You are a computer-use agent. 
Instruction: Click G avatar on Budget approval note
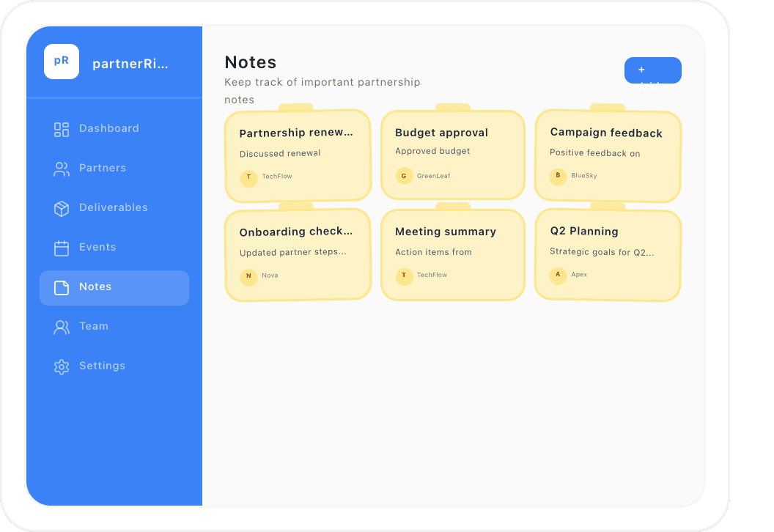pos(404,176)
